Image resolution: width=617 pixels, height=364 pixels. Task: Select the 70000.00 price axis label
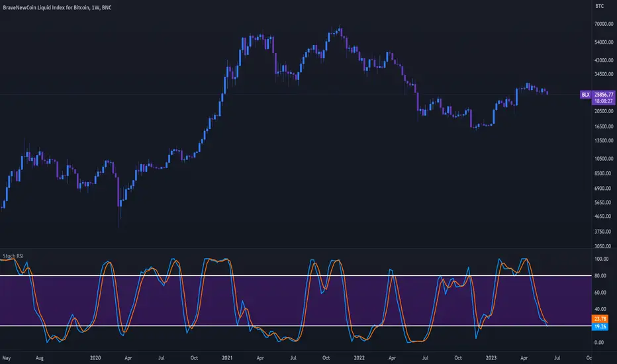click(x=604, y=24)
